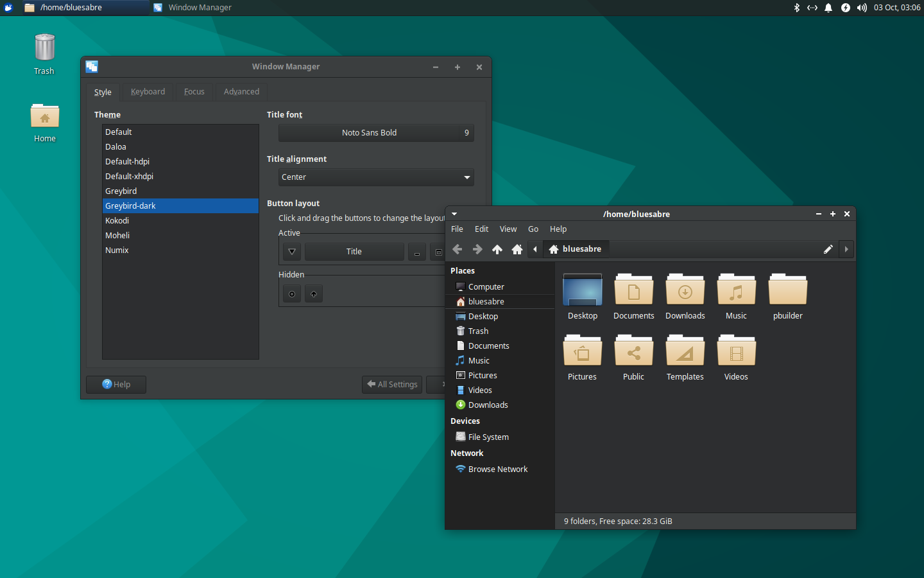The width and height of the screenshot is (924, 578).
Task: Click the File System drive icon under Devices
Action: 460,437
